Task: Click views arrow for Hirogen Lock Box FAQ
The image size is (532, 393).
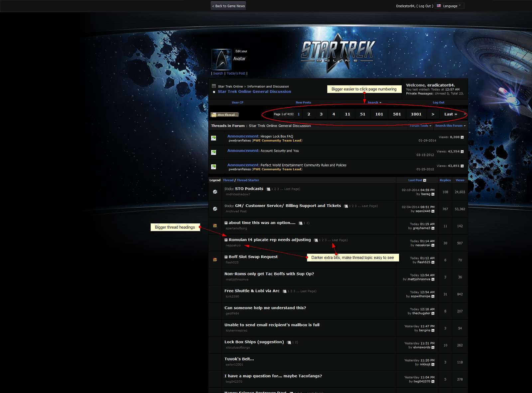Action: [462, 137]
